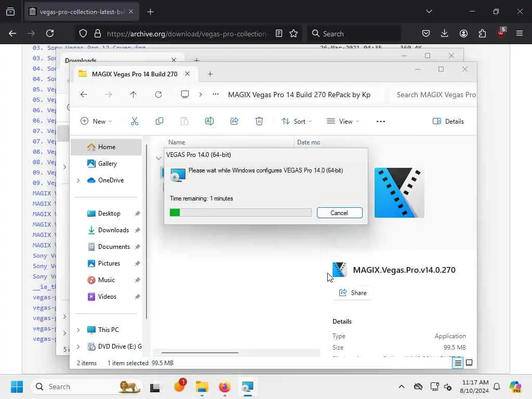
Task: Open Firefox Downloads panel
Action: click(x=445, y=33)
